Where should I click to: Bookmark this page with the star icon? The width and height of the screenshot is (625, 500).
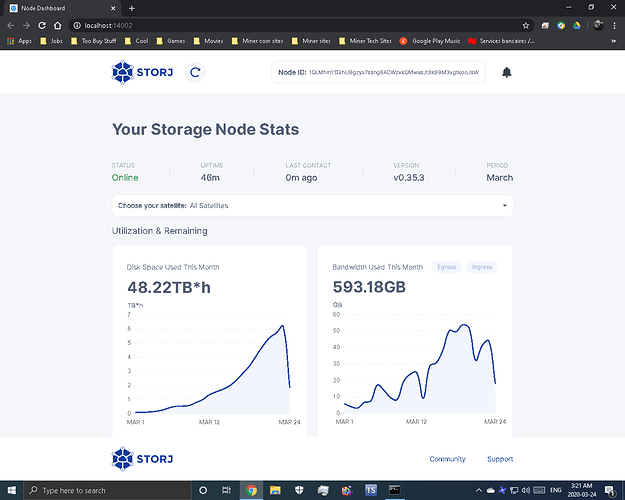(527, 24)
